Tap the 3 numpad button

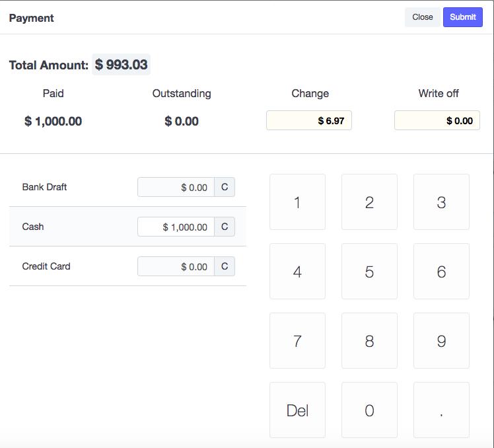[441, 202]
